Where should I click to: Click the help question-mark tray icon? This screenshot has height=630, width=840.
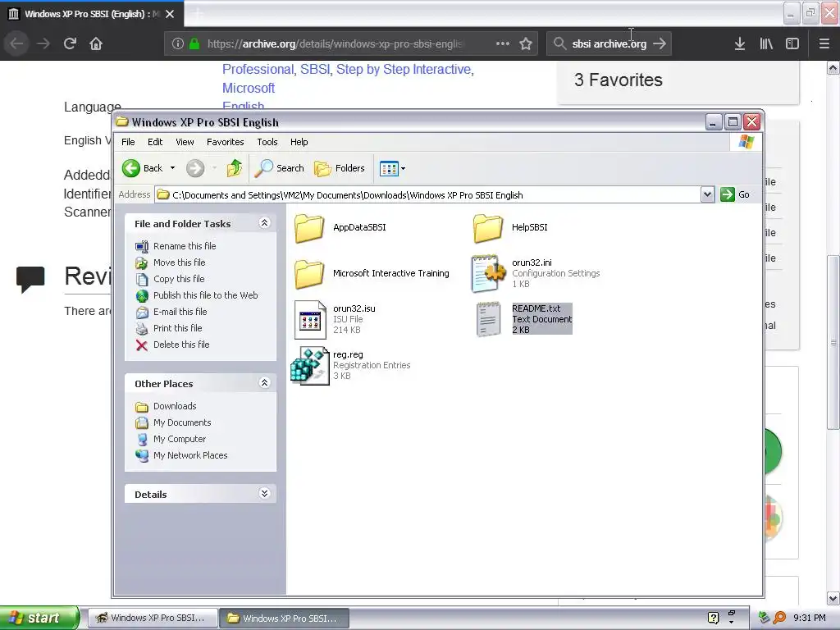(713, 618)
